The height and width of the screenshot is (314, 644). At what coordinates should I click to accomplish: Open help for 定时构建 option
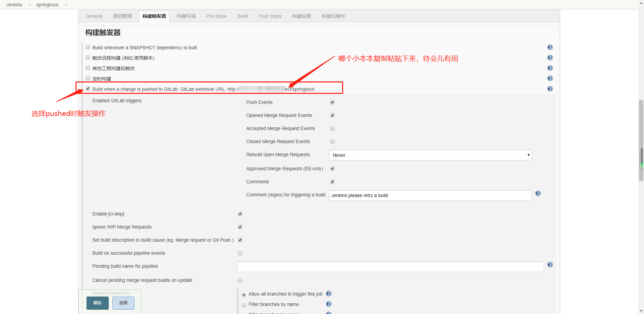(x=550, y=78)
